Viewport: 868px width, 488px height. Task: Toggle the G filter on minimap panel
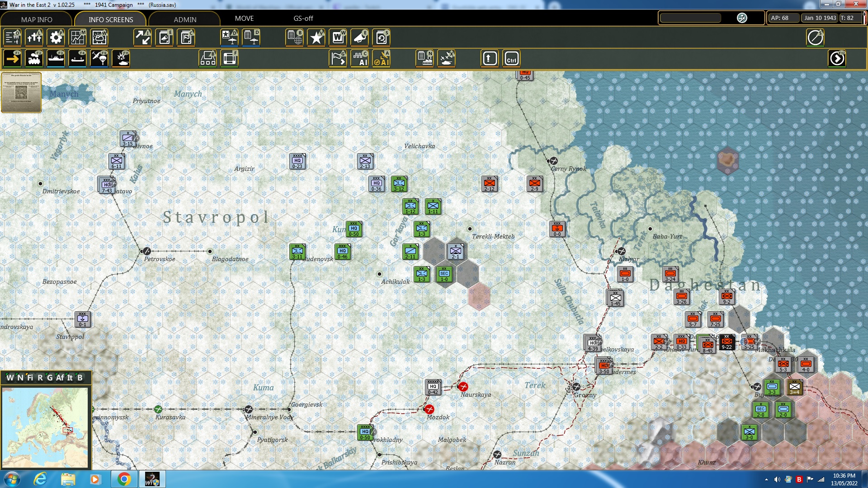[50, 378]
